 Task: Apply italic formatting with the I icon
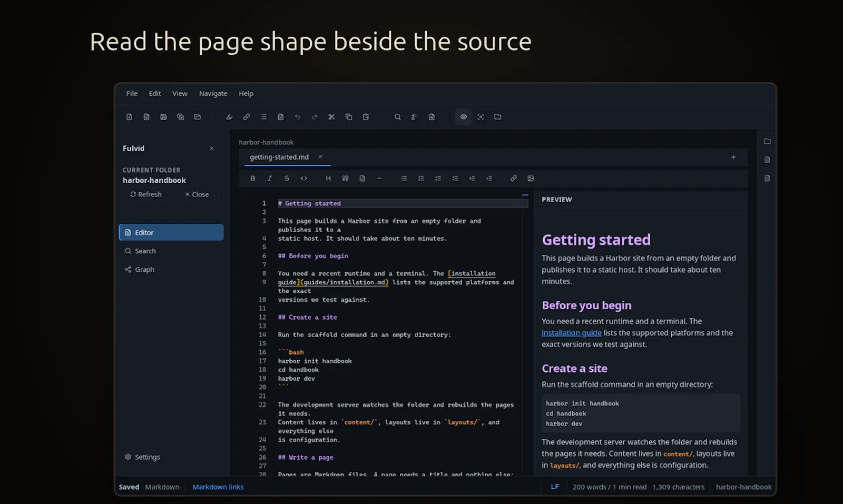270,179
